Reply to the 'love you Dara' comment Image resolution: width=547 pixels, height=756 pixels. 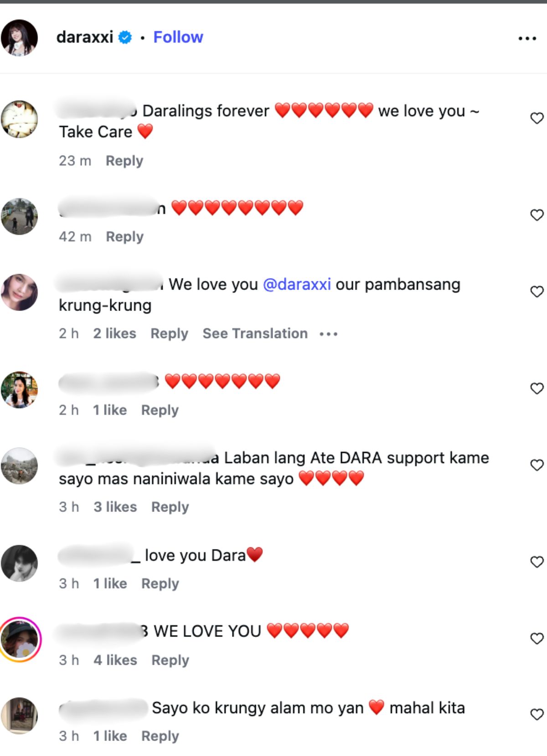click(x=160, y=584)
